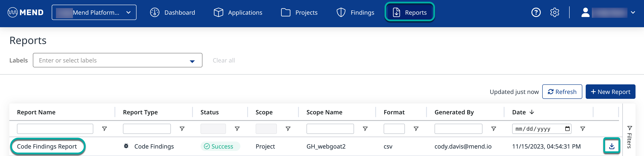Open the help question mark icon

click(536, 13)
